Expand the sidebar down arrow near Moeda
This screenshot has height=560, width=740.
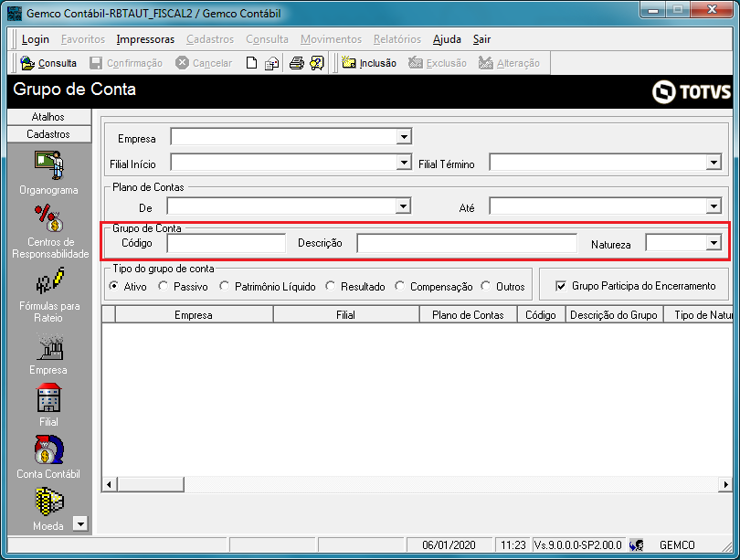point(80,523)
